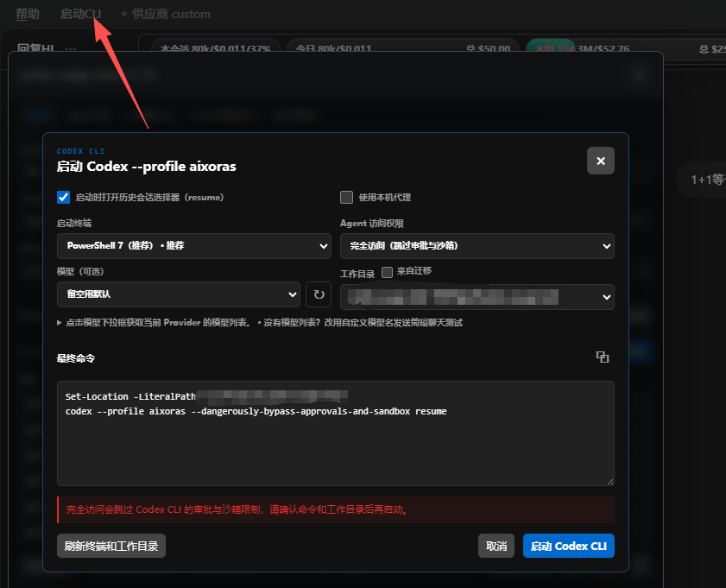This screenshot has height=588, width=726.
Task: Click the final command textarea resize handle
Action: pyautogui.click(x=610, y=482)
